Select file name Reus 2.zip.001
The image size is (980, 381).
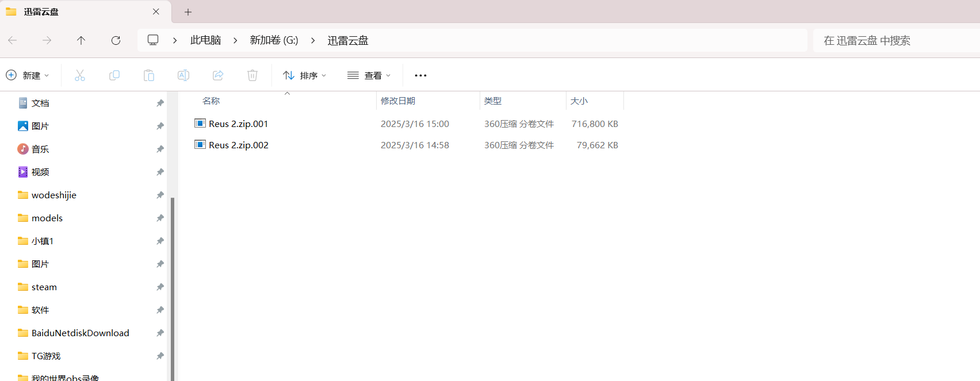click(239, 124)
